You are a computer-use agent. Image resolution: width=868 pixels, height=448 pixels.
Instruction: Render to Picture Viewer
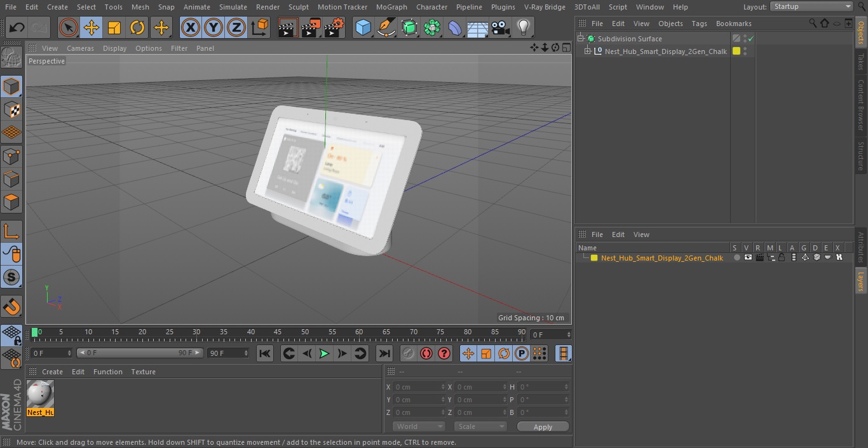coord(311,28)
